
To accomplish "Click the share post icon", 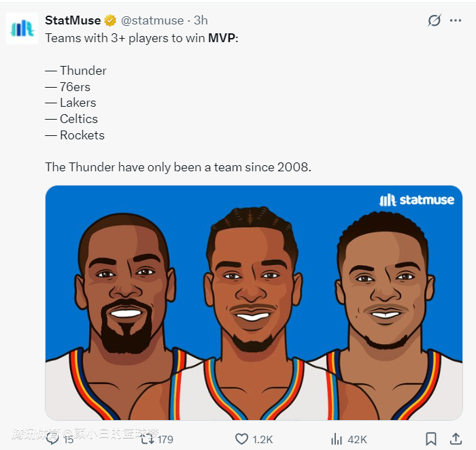I will 456,439.
